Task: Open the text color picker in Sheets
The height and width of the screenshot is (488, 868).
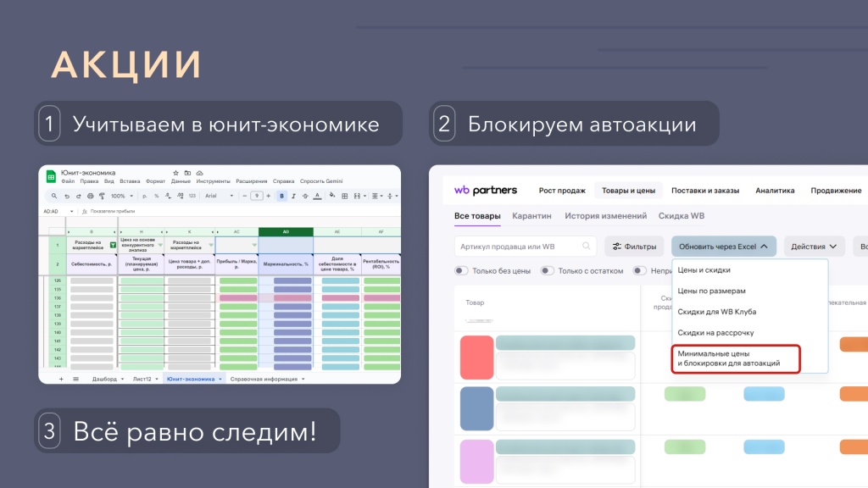Action: [x=318, y=197]
